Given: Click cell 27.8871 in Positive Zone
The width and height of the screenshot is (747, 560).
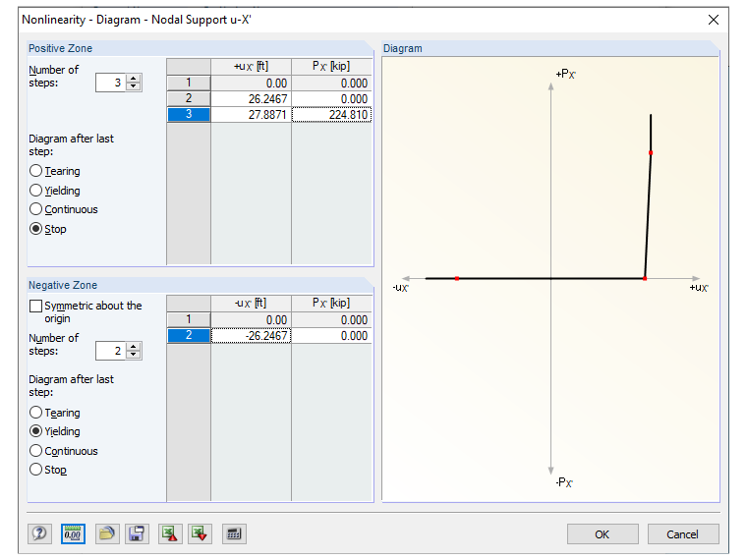Looking at the screenshot, I should coord(251,114).
